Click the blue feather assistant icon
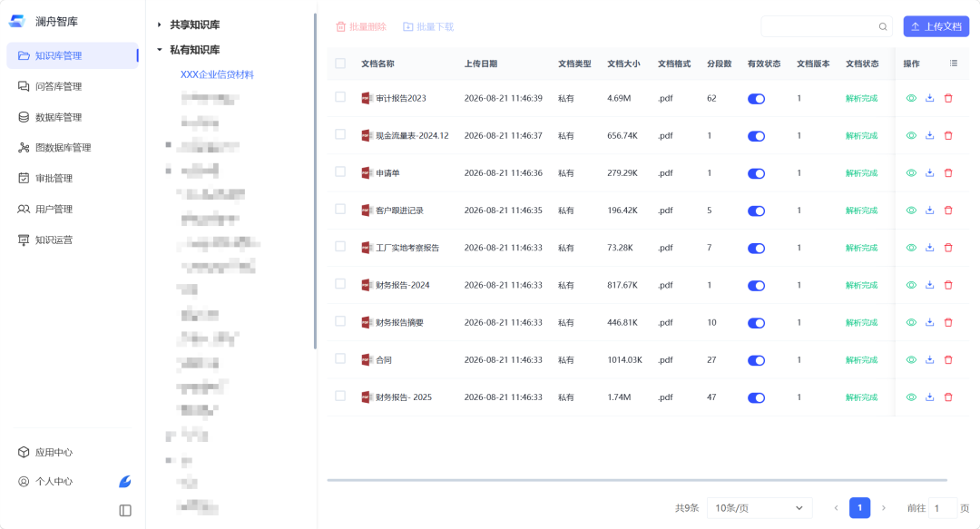Viewport: 980px width, 529px height. (125, 482)
